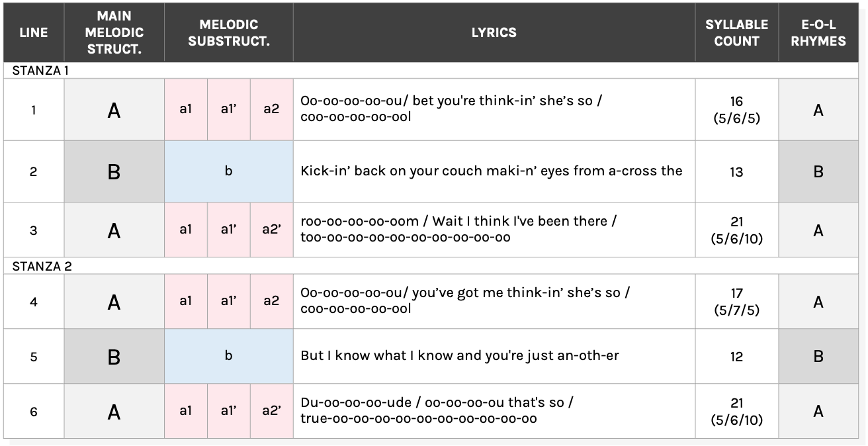This screenshot has width=868, height=446.
Task: Click the E-O-L RHYMES column header
Action: pos(818,32)
